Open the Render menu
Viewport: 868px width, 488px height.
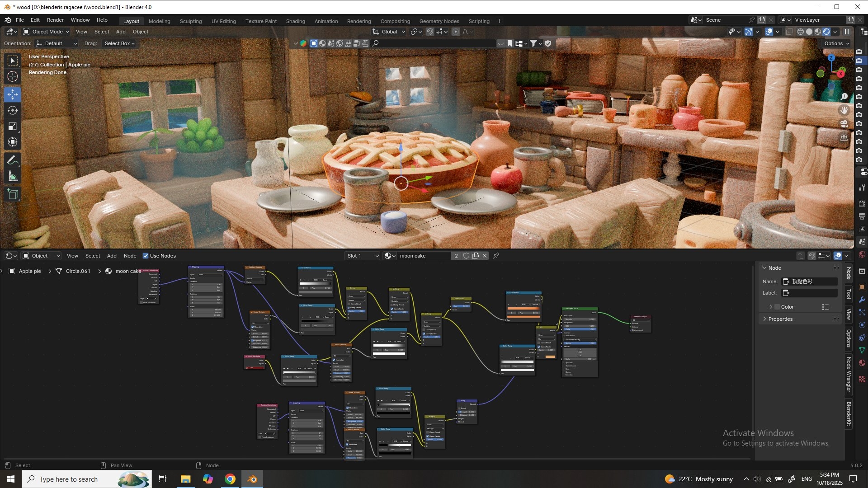click(x=55, y=20)
